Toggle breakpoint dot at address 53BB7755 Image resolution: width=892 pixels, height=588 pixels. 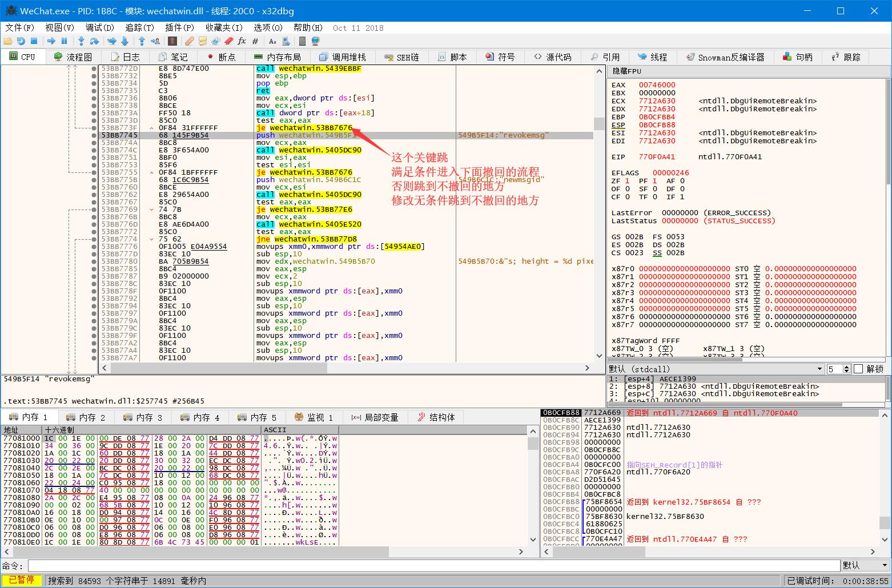(94, 172)
